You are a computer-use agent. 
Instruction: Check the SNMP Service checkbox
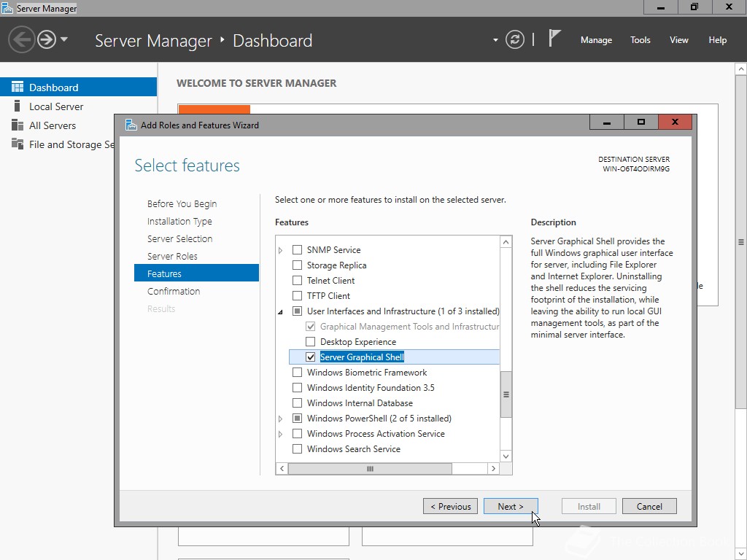coord(298,249)
